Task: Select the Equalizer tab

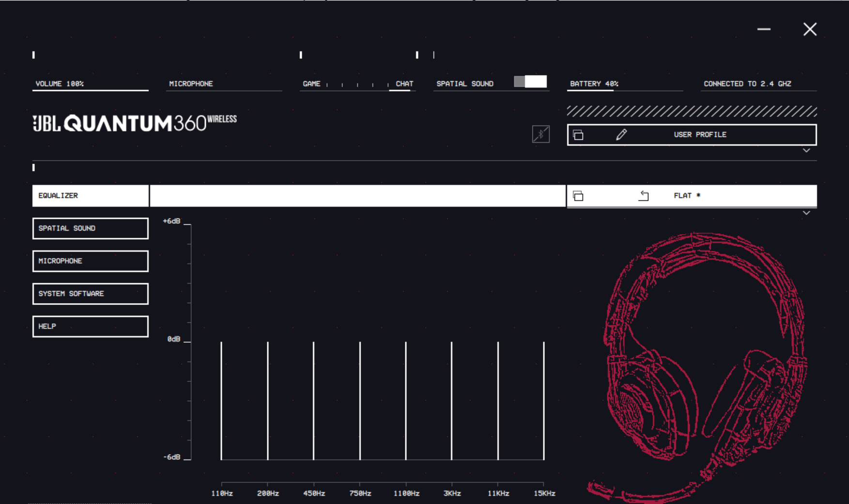Action: (91, 196)
